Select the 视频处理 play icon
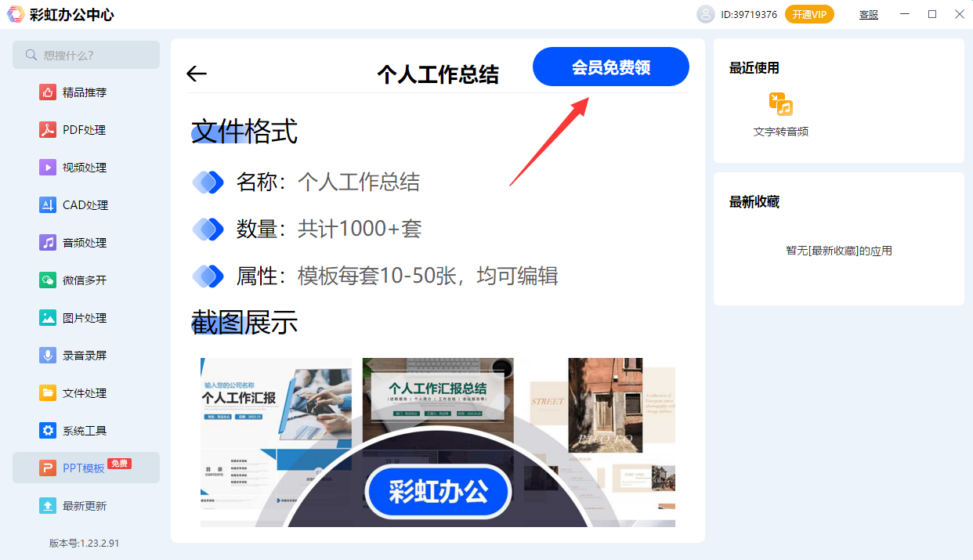The width and height of the screenshot is (973, 560). (48, 168)
